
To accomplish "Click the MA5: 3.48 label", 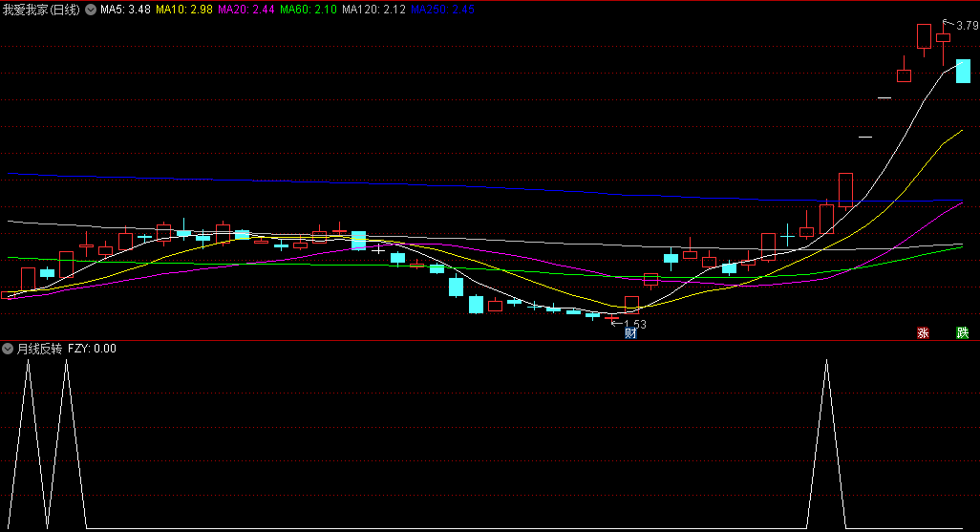I will coord(125,10).
